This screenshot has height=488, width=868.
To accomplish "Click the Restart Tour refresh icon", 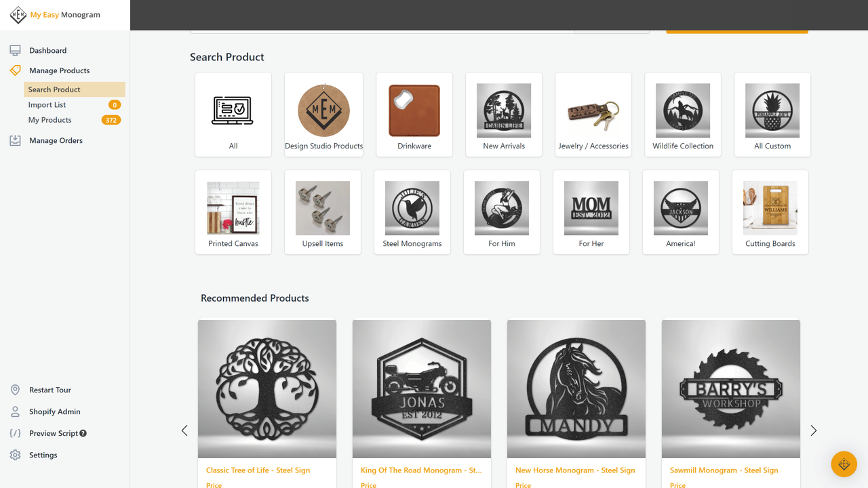I will click(15, 390).
